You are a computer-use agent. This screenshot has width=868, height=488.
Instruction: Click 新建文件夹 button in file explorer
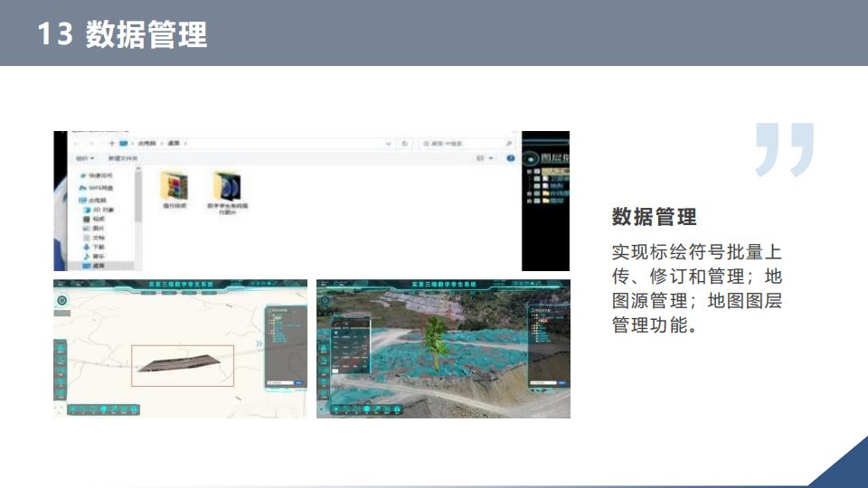click(x=123, y=158)
